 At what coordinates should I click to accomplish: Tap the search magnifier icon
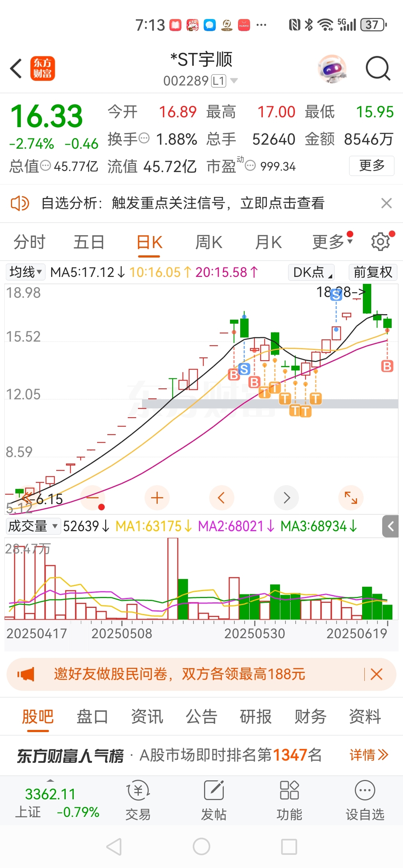point(378,68)
